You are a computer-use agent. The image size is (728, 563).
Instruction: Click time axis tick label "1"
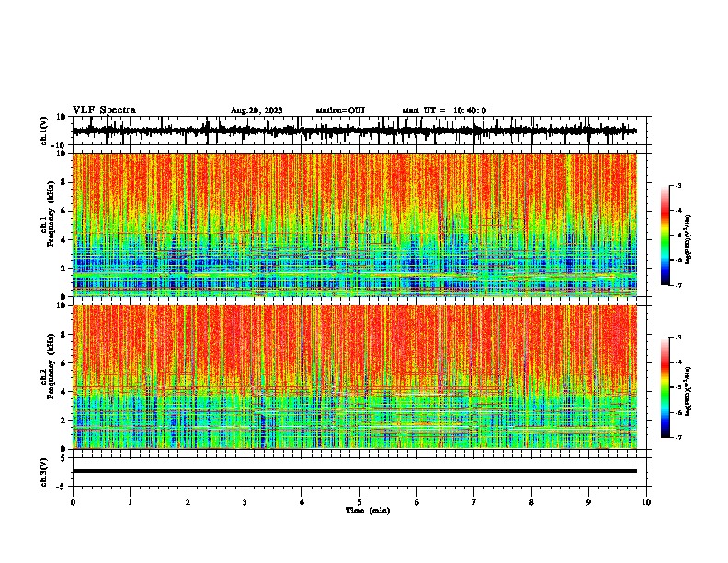click(130, 502)
